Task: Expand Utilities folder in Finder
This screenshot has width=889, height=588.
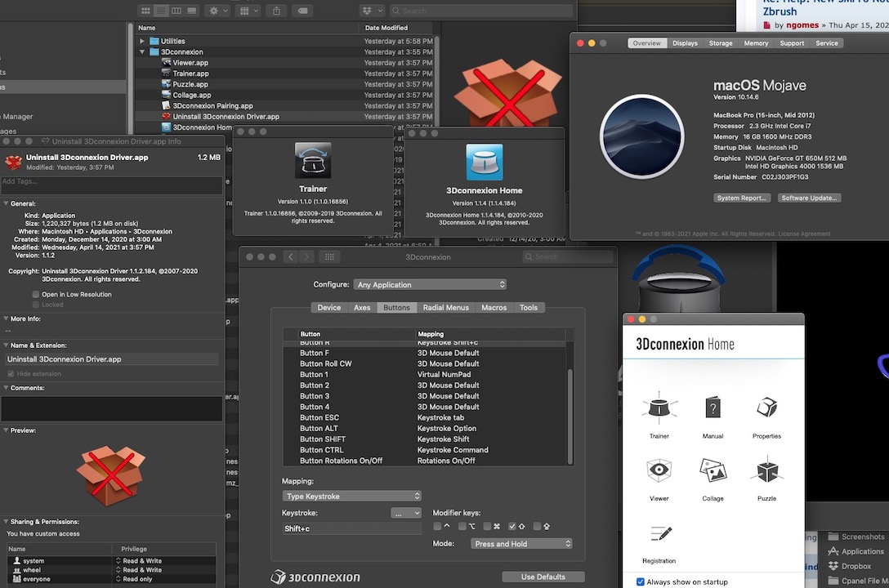Action: click(142, 42)
